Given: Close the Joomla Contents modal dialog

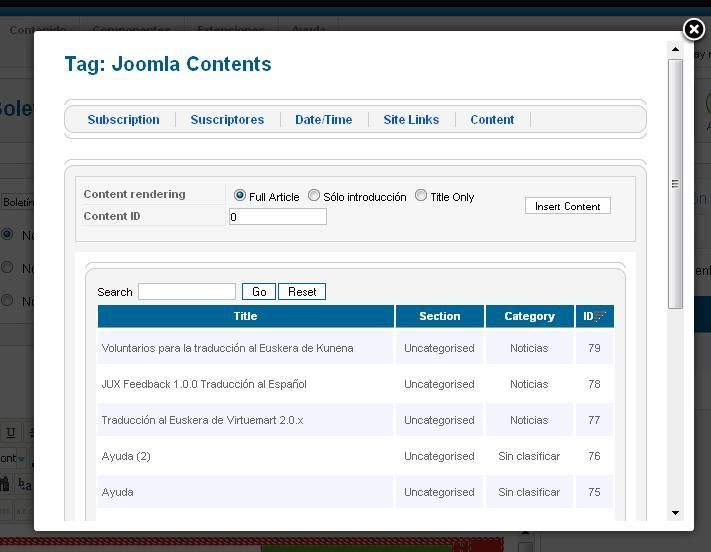Looking at the screenshot, I should (694, 29).
